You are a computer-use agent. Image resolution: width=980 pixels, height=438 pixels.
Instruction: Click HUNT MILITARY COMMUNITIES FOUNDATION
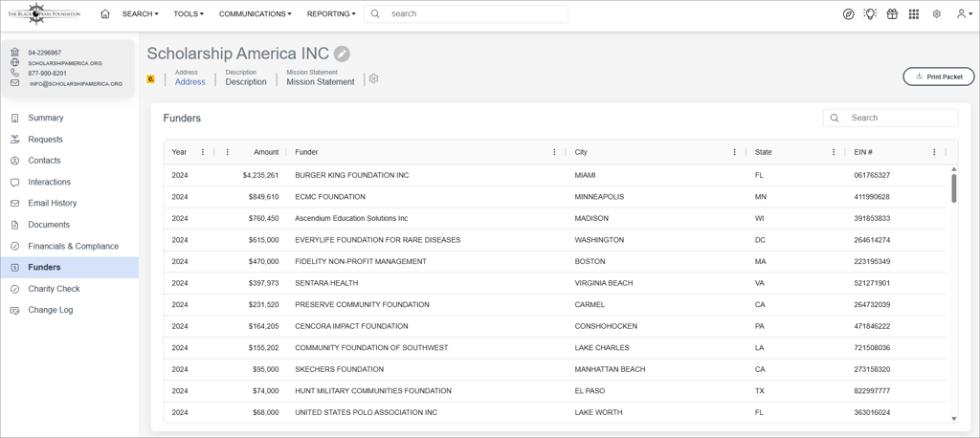coord(373,391)
